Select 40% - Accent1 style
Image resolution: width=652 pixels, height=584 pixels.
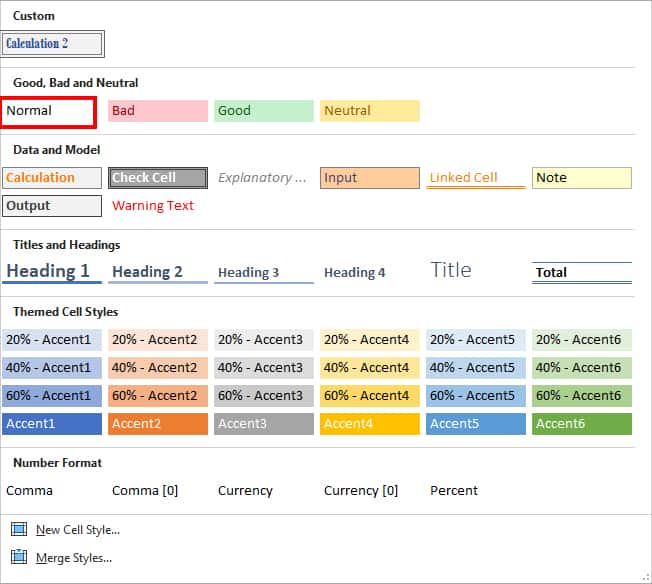point(52,368)
